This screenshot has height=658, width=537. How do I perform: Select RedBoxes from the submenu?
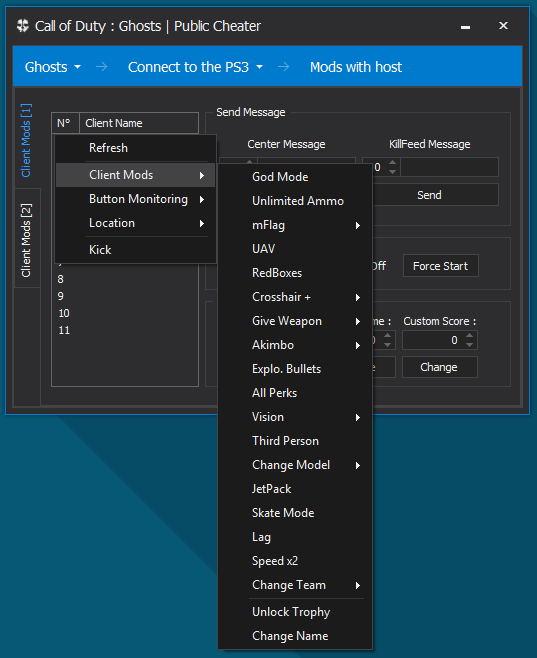point(295,273)
